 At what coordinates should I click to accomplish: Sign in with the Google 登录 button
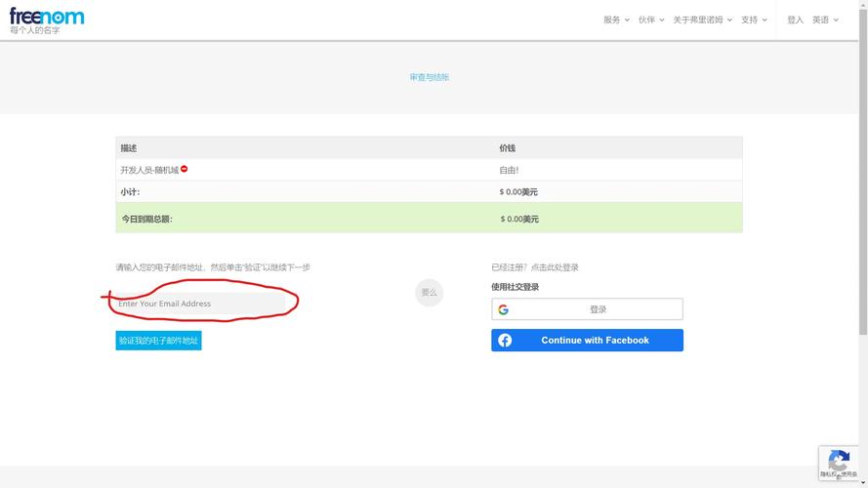pos(587,309)
